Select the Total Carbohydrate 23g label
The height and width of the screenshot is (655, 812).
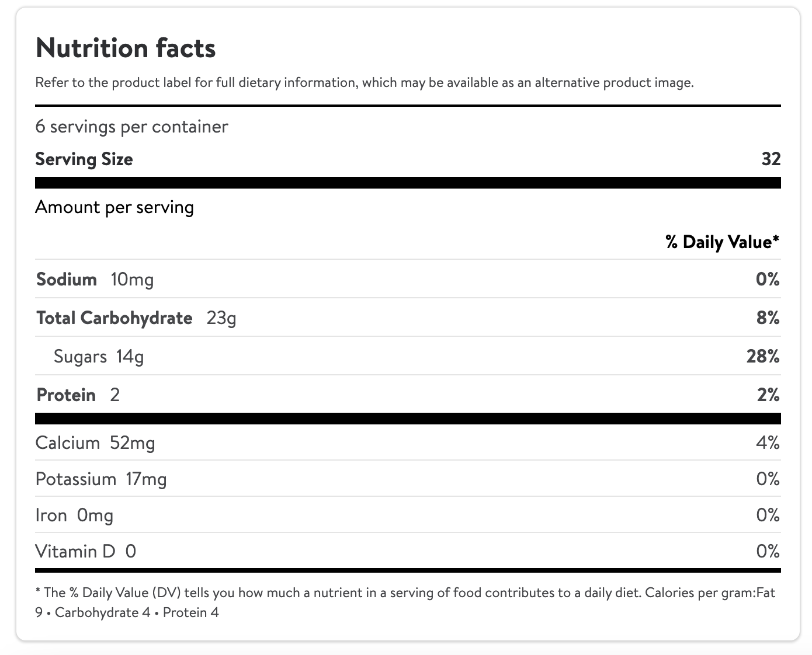point(136,318)
